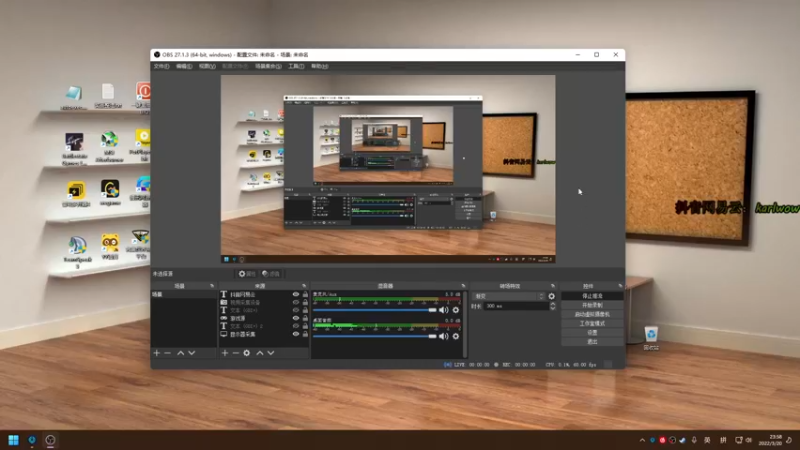Viewport: 800px width, 450px height.
Task: Toggle the lock on the 游戏源 source
Action: (305, 318)
